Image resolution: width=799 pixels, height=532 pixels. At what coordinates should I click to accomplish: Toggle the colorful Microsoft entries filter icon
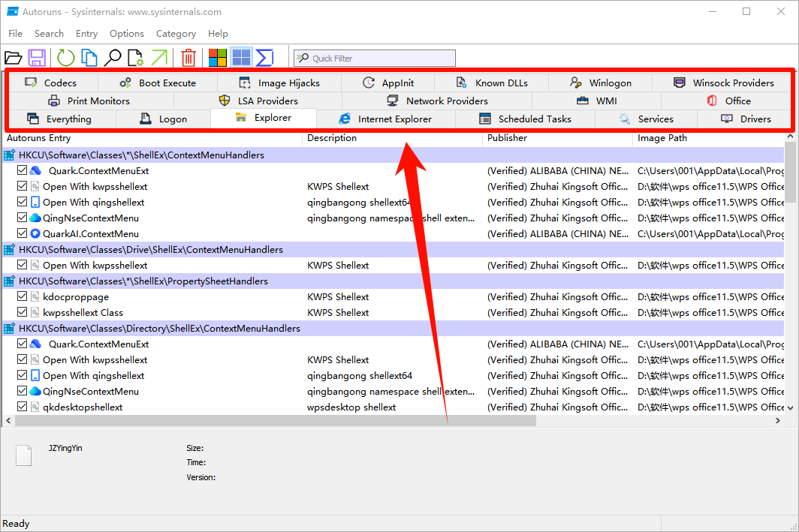(x=218, y=58)
